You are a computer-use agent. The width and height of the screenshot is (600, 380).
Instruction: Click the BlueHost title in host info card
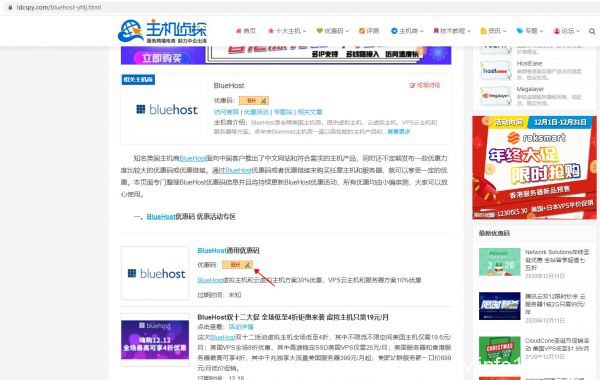point(229,86)
